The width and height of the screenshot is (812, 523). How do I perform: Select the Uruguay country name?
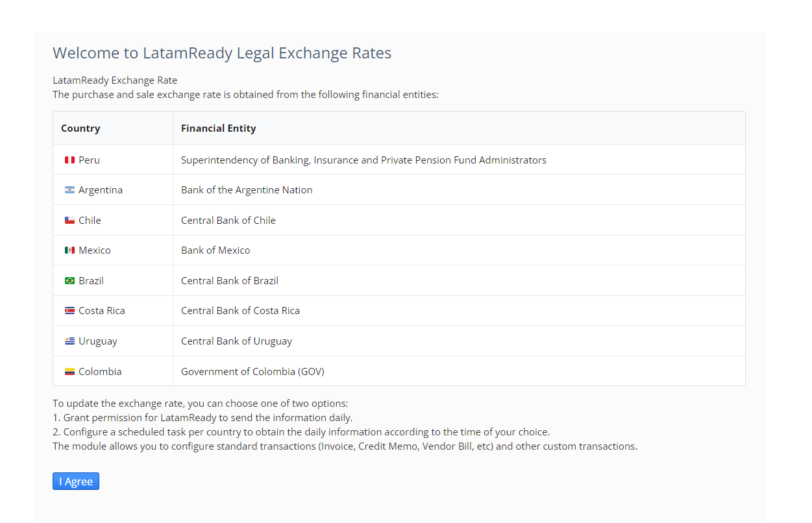(x=98, y=341)
